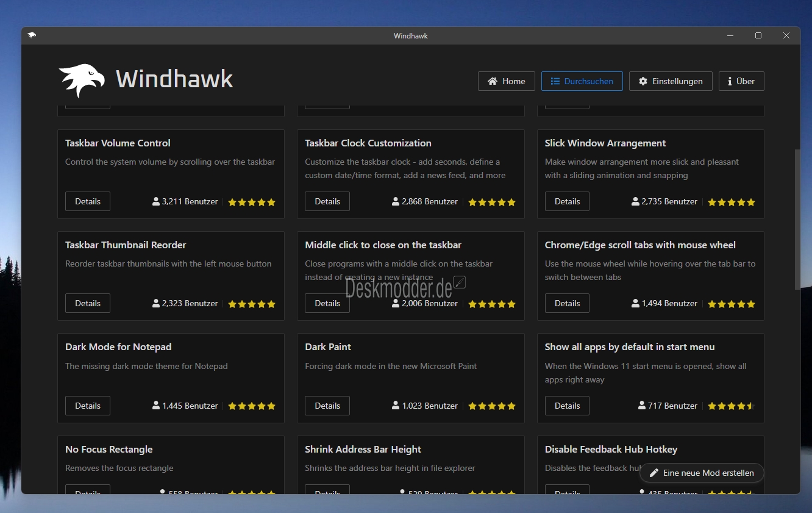Select Dark Paint title

(328, 347)
